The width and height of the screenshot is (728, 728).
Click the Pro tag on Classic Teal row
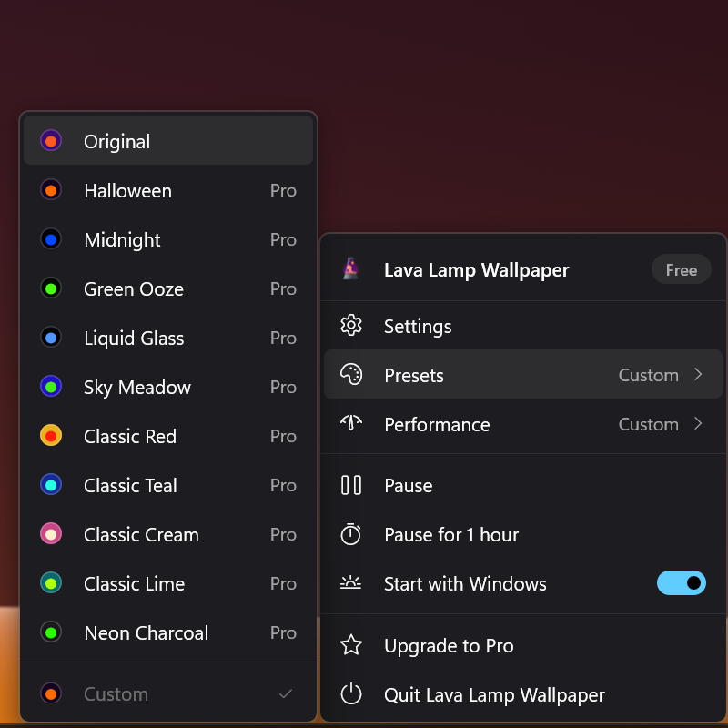pos(283,486)
